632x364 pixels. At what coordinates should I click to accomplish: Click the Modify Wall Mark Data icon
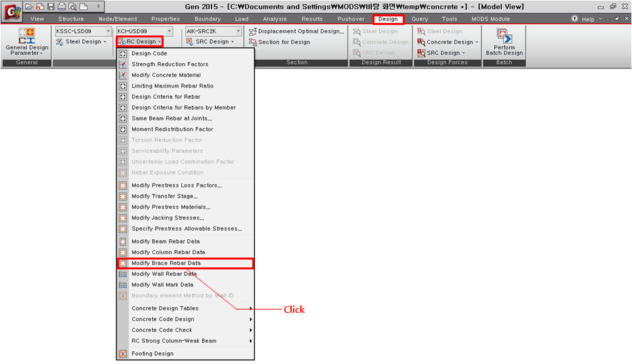pos(123,285)
